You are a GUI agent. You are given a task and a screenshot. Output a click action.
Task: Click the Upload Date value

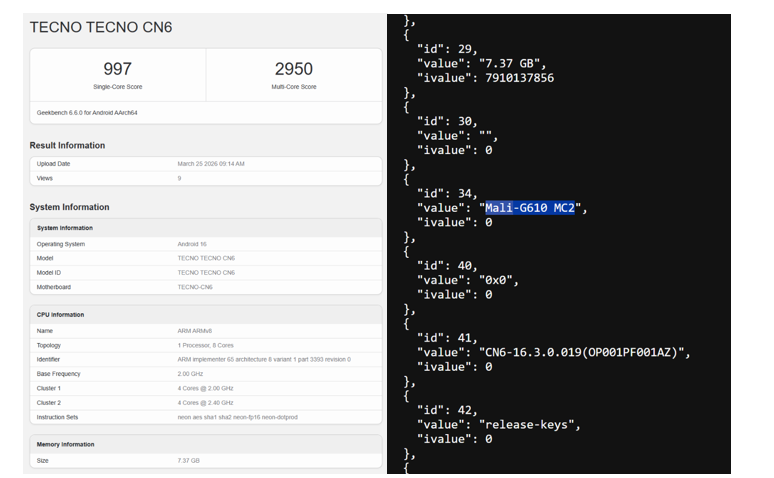tap(210, 164)
